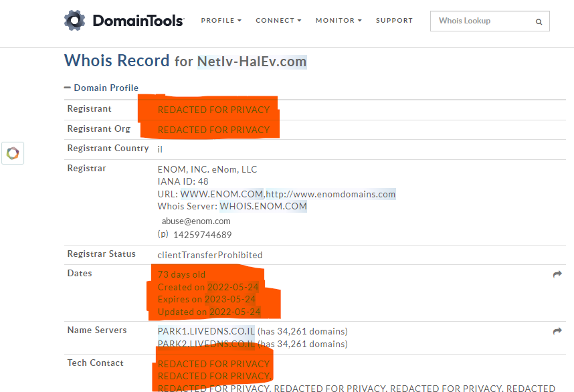Click the share arrow in Dates row
574x392 pixels.
coord(557,274)
